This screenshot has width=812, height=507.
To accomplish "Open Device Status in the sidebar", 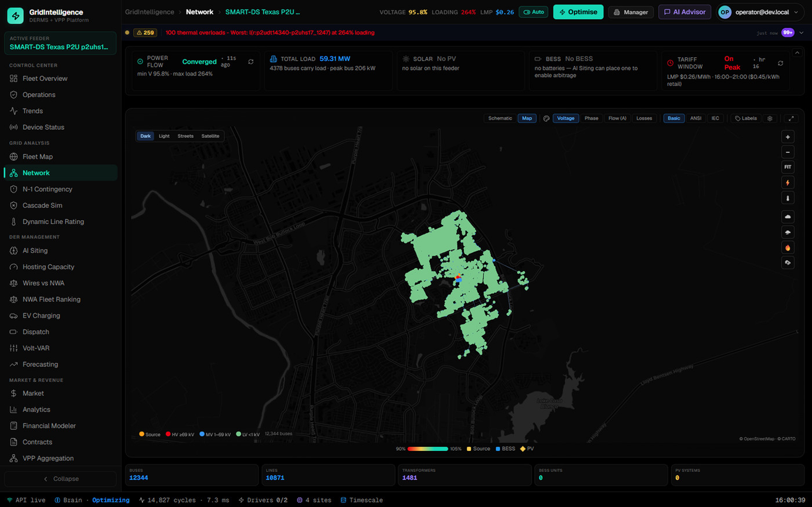I will point(61,127).
